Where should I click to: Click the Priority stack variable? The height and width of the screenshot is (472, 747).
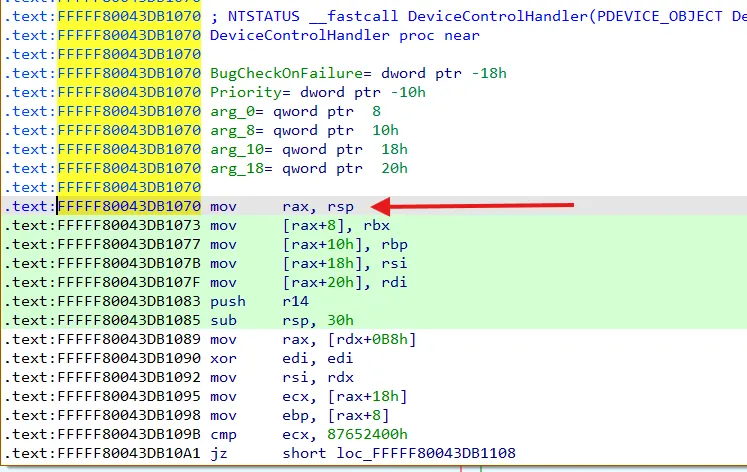coord(245,92)
